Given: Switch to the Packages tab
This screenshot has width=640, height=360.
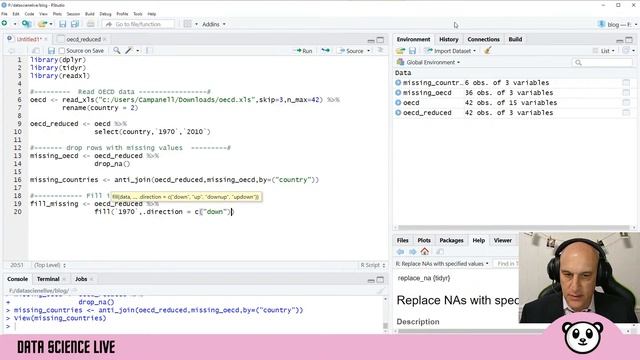Looking at the screenshot, I should coord(451,240).
